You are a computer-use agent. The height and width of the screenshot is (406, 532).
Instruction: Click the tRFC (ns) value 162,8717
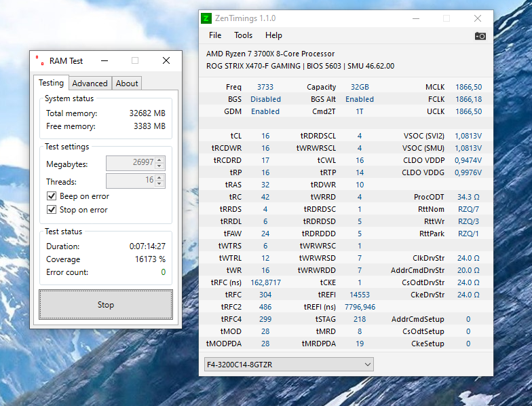coord(266,282)
